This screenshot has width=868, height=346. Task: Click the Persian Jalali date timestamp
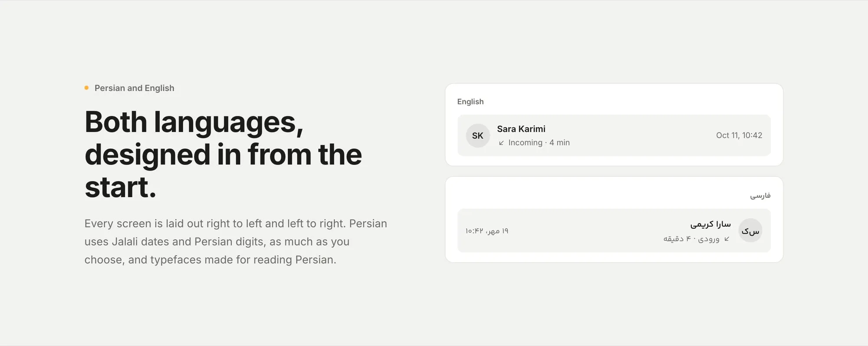(487, 231)
